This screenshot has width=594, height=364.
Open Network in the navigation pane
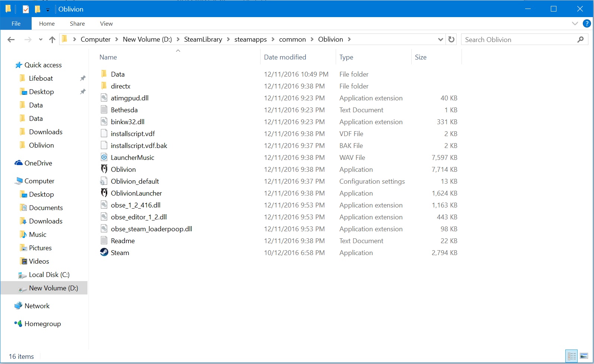click(37, 306)
